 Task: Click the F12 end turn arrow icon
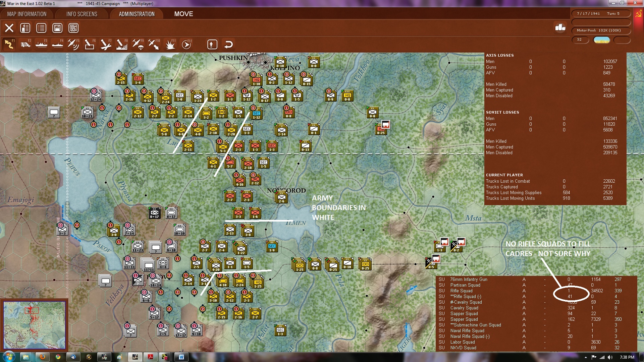[x=186, y=44]
